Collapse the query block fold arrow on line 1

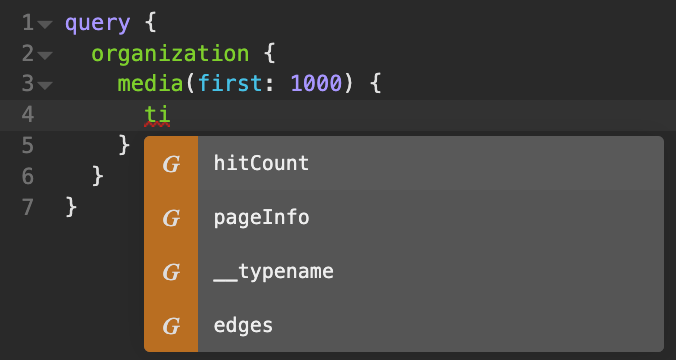pos(45,24)
